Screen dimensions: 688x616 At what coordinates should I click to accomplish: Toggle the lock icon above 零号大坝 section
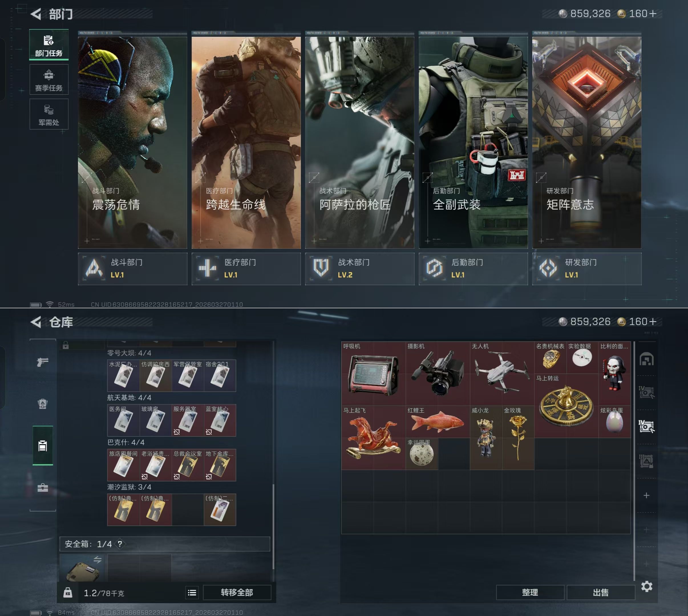[x=66, y=345]
